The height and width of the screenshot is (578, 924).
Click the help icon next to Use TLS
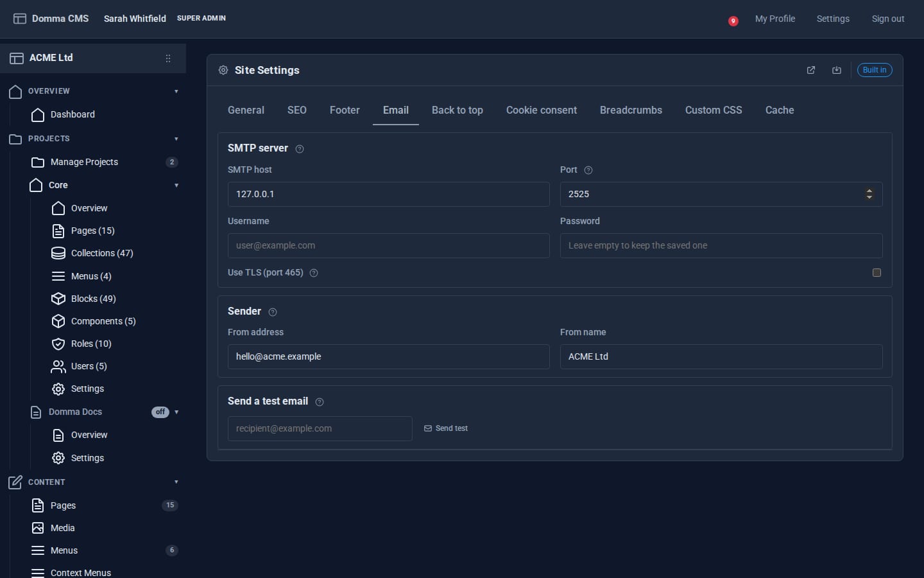314,273
